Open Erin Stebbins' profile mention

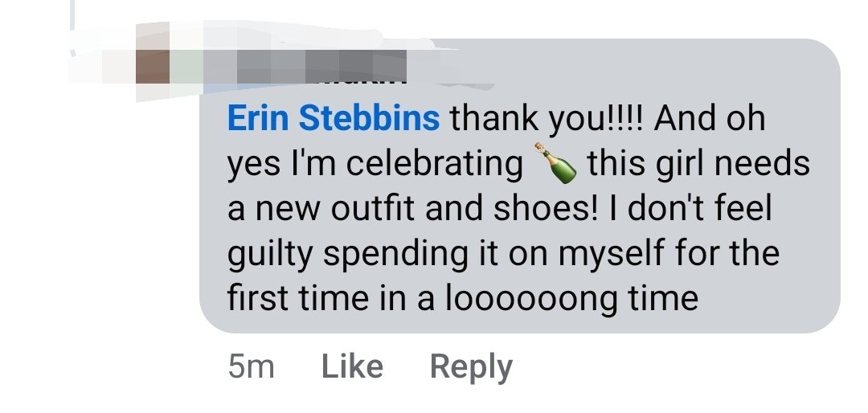pos(334,120)
